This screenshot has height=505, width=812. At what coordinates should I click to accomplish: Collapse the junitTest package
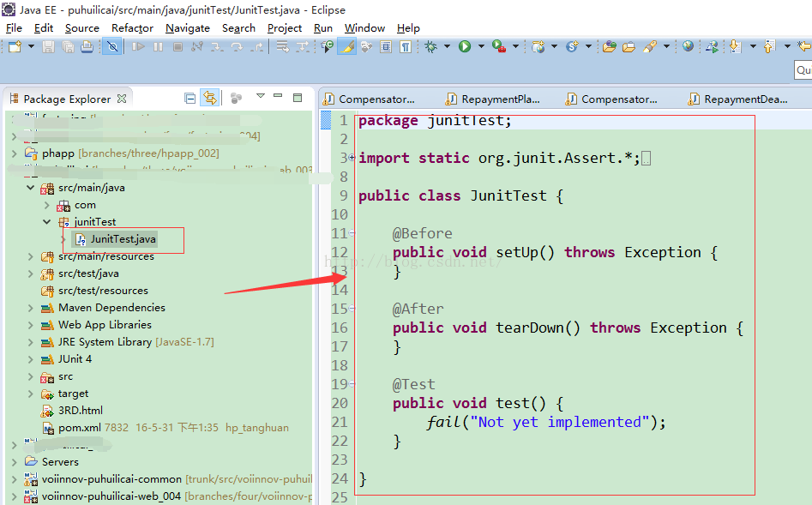[46, 222]
